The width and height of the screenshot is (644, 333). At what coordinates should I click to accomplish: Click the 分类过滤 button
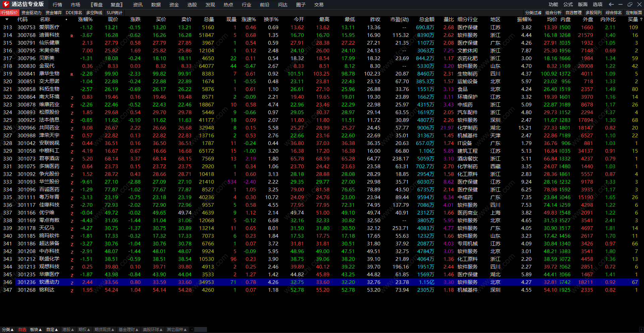tap(533, 13)
